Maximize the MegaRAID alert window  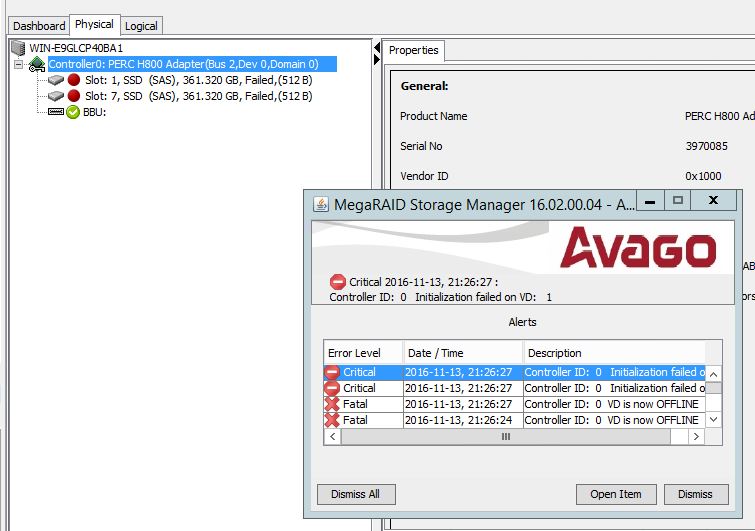677,201
